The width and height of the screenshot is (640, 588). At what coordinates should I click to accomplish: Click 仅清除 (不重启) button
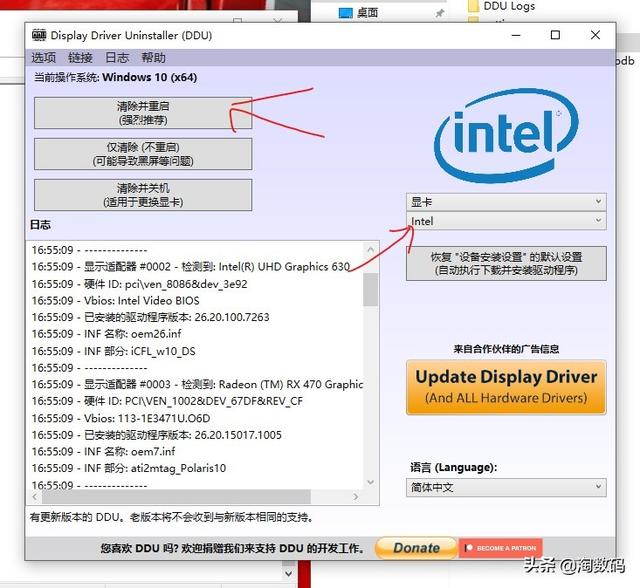pyautogui.click(x=143, y=154)
